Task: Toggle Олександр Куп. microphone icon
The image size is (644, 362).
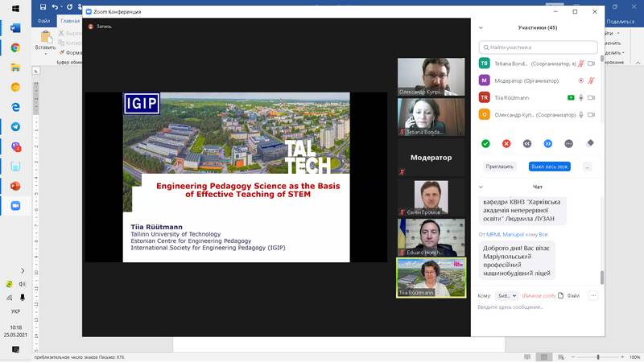Action: [x=580, y=115]
